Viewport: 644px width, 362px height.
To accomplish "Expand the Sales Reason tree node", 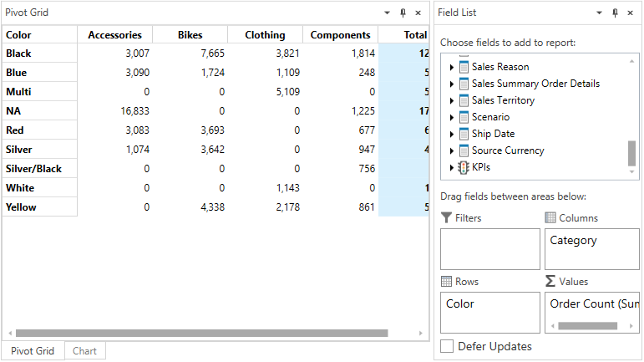I will click(451, 68).
